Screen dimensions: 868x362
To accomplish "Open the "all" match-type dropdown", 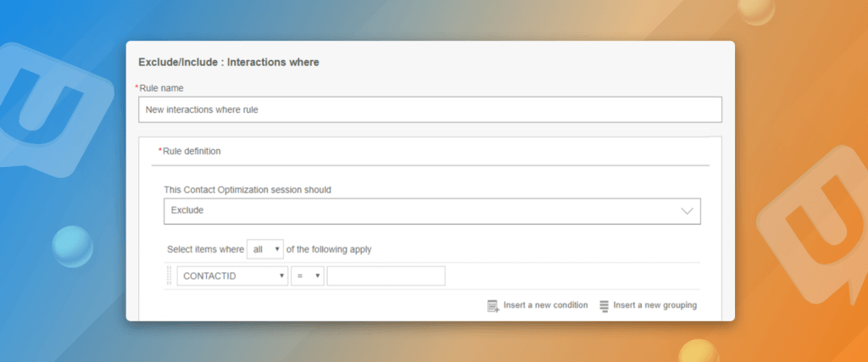I will [x=264, y=249].
